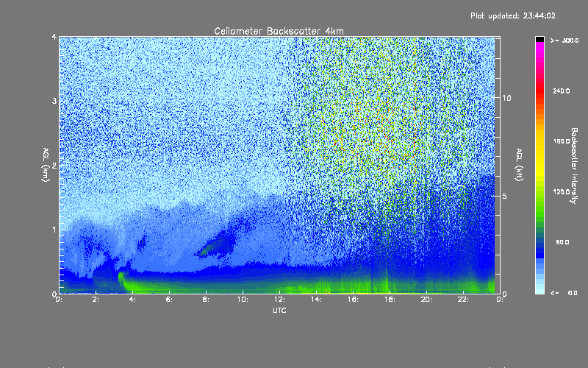Click the "8:" UTC tick label

(x=206, y=300)
